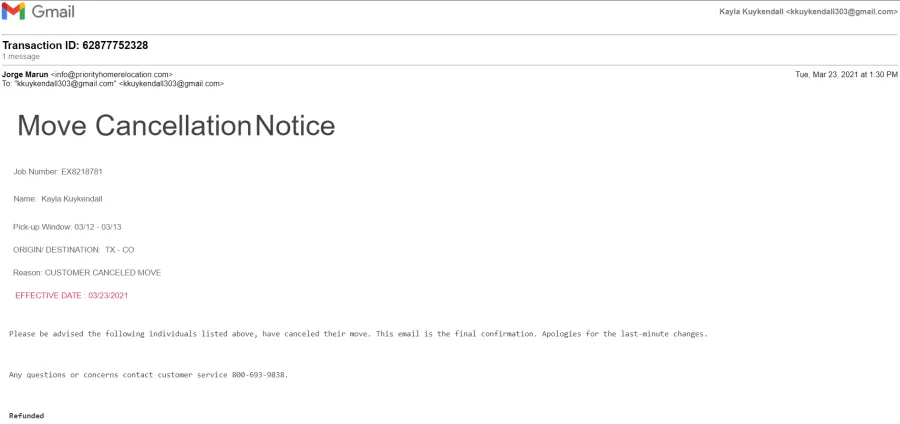900x424 pixels.
Task: Click the Pick-up Window 03/12 - 03/13 line
Action: click(67, 227)
